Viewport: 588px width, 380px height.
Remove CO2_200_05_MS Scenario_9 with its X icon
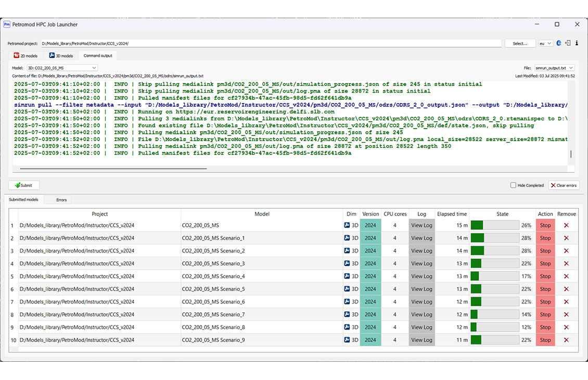click(x=567, y=340)
